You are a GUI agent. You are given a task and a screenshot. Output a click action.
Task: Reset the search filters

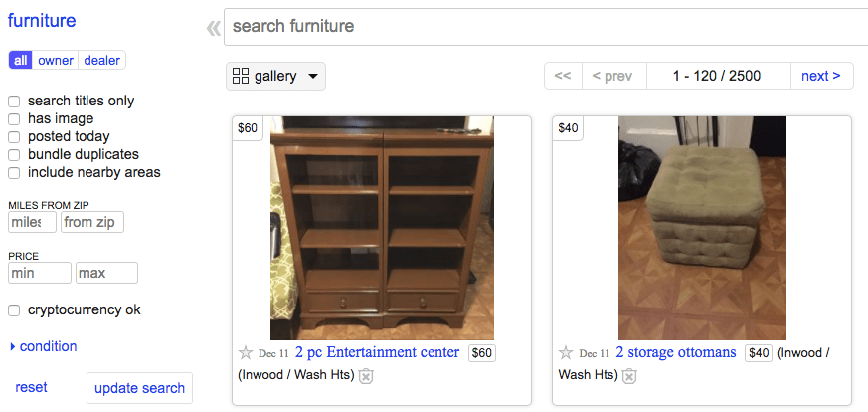pos(31,387)
